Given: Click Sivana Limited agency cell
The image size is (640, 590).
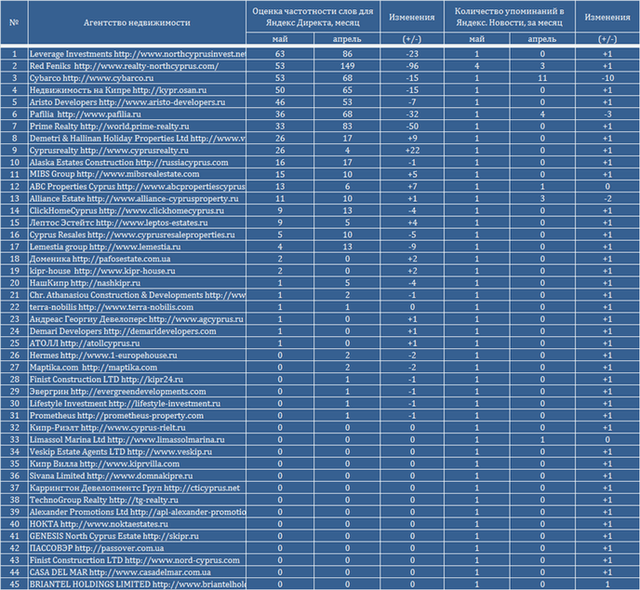Looking at the screenshot, I should pos(137,476).
